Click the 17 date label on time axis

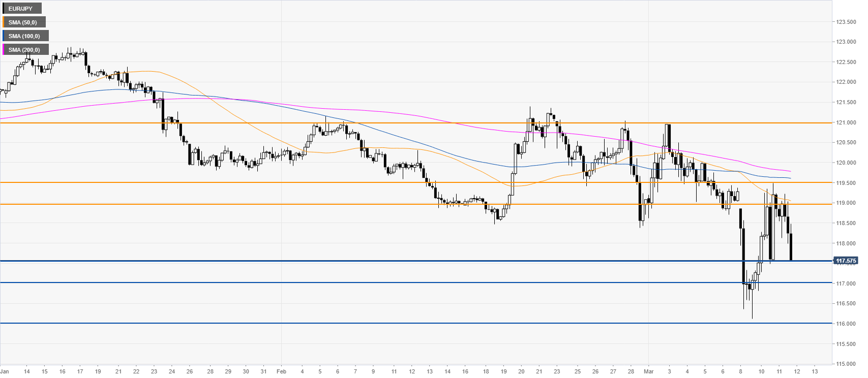pyautogui.click(x=80, y=371)
